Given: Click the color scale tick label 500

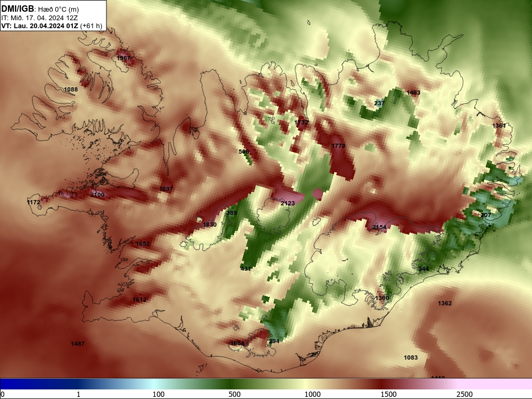Looking at the screenshot, I should pyautogui.click(x=235, y=394).
